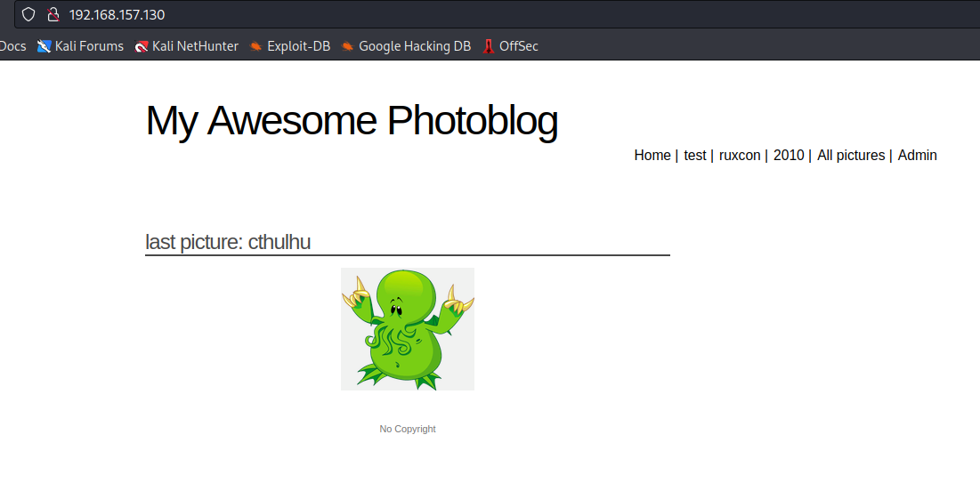Open the Admin login link
The height and width of the screenshot is (483, 980).
click(x=918, y=155)
